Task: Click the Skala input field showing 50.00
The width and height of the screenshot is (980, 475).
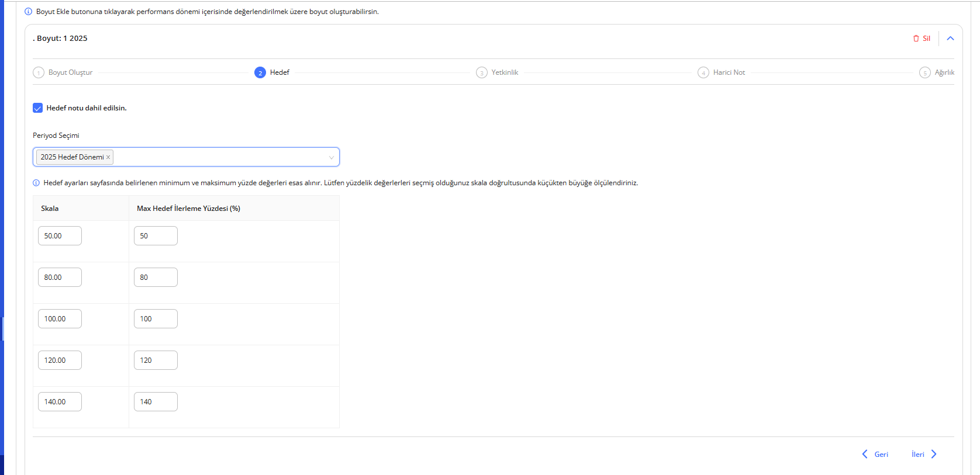Action: [60, 236]
